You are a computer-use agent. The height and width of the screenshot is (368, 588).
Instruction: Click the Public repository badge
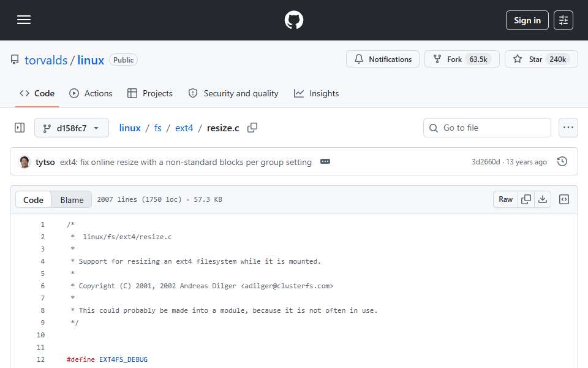pos(123,59)
